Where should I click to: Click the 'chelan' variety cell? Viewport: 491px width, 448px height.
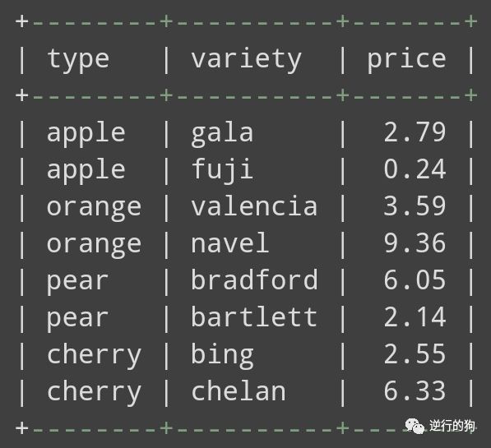[239, 391]
